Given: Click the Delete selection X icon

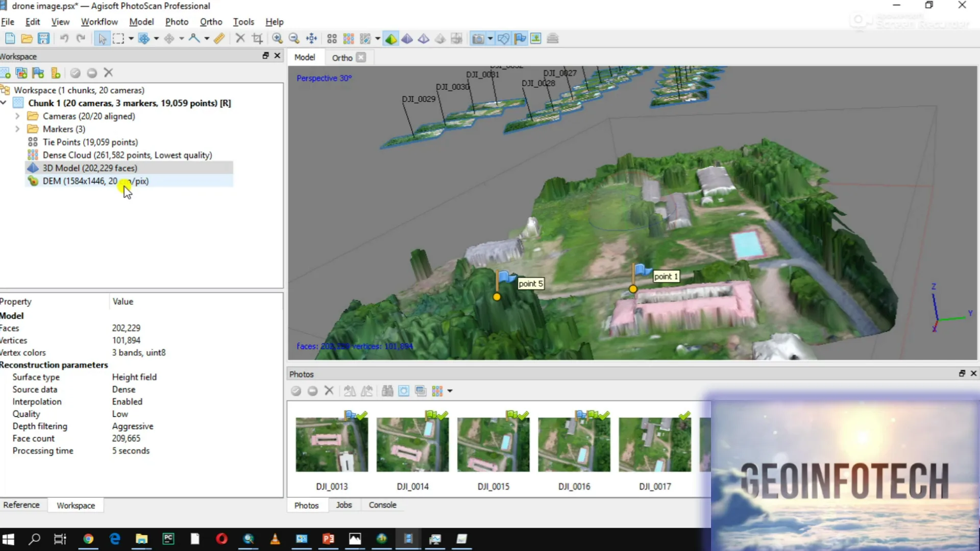Looking at the screenshot, I should (x=240, y=38).
